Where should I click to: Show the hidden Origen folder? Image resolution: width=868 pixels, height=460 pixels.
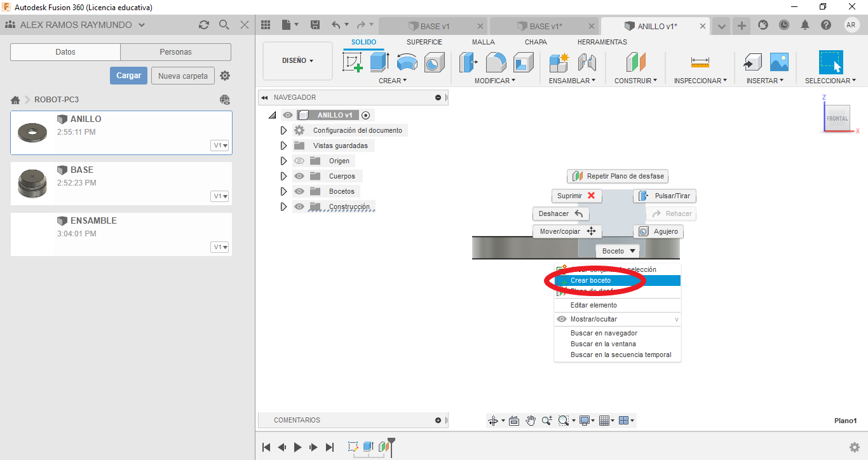pyautogui.click(x=300, y=161)
